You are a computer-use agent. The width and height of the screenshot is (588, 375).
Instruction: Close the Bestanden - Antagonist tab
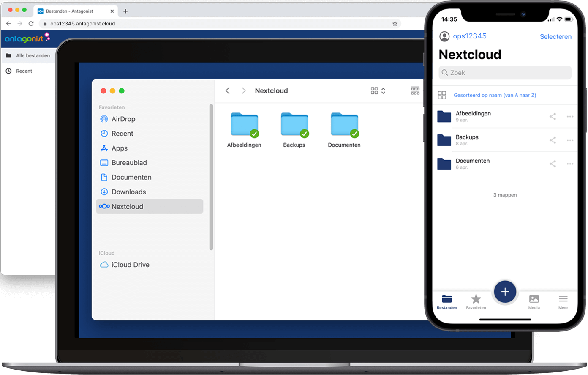click(x=112, y=11)
